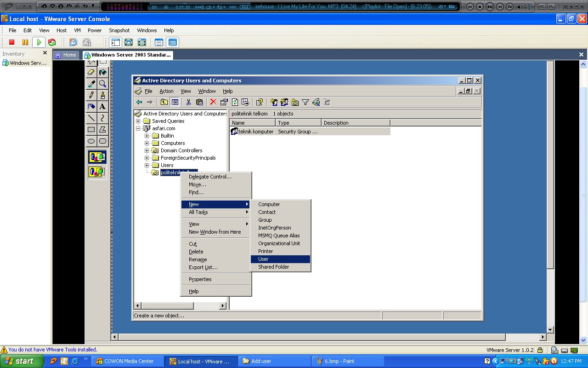Choose the transparent selection option in Paint toolbox
Screen dimensions: 588x368
[97, 172]
